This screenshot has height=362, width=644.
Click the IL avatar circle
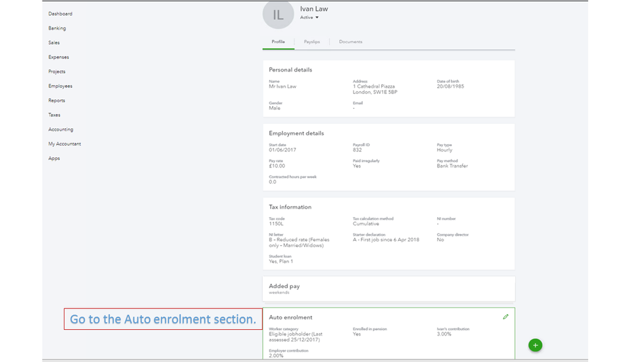(278, 15)
